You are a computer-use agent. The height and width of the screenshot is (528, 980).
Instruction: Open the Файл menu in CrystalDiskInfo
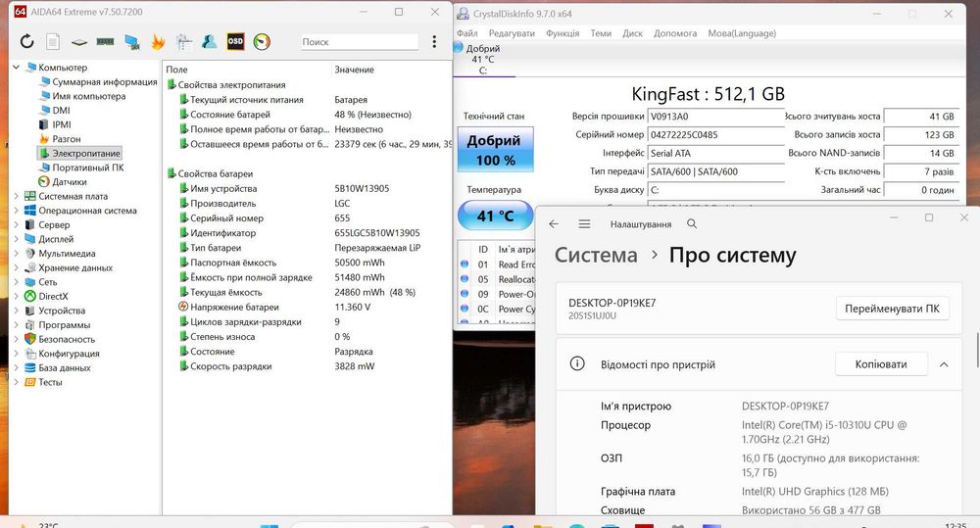click(466, 33)
